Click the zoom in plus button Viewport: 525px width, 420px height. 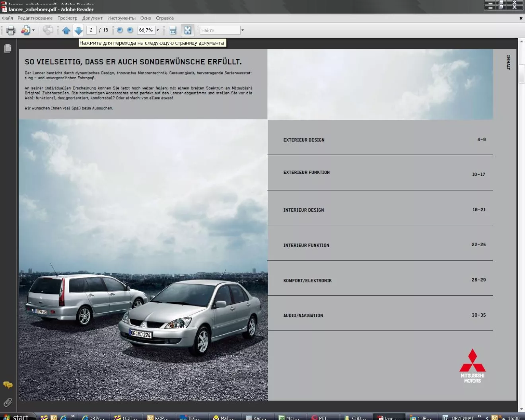coord(130,30)
